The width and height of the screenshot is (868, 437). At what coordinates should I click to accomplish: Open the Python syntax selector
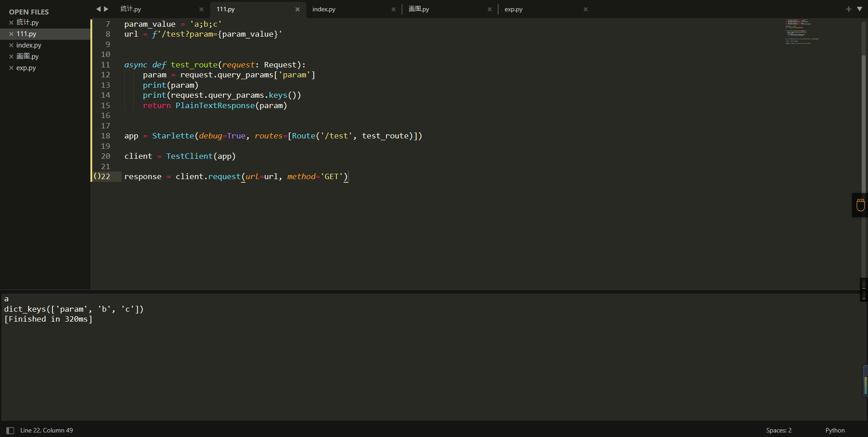tap(835, 430)
